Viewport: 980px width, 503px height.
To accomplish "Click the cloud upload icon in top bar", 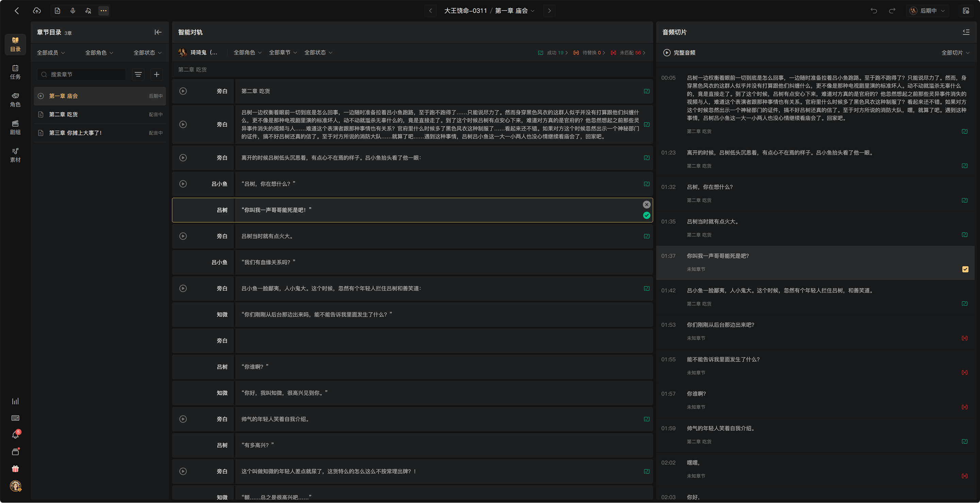I will (37, 11).
